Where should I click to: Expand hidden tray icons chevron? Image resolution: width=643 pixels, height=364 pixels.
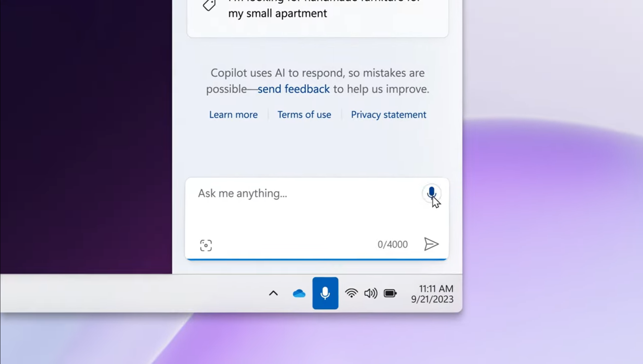pos(273,293)
